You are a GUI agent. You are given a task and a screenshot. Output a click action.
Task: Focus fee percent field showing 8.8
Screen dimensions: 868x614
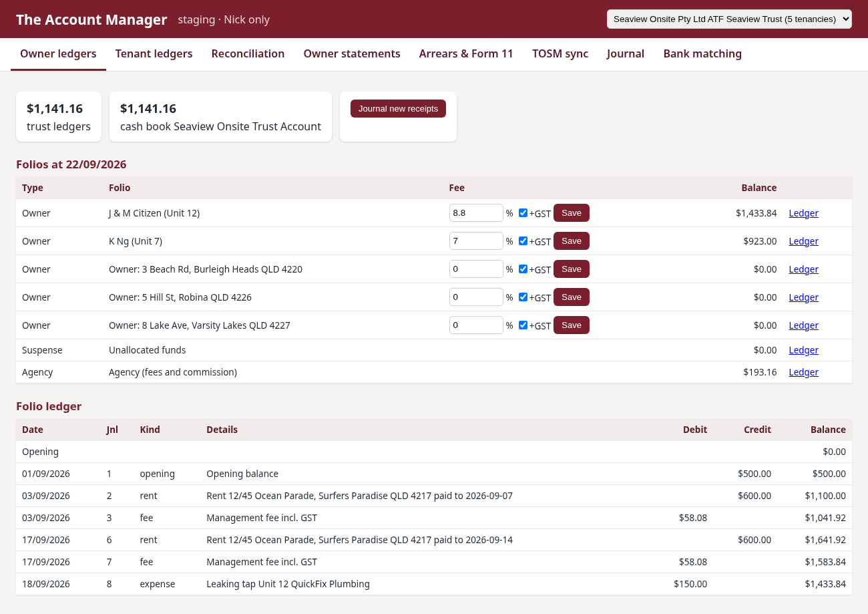476,213
